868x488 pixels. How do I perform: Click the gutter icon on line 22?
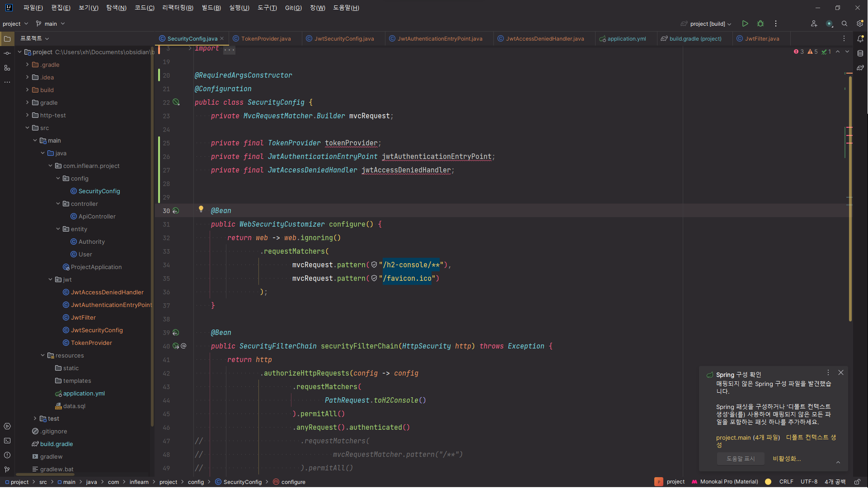[x=176, y=102]
